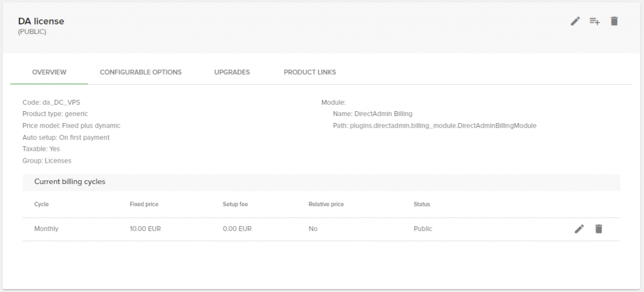Screen dimensions: 644x292
Task: Click the Setup fee column header
Action: (x=235, y=205)
